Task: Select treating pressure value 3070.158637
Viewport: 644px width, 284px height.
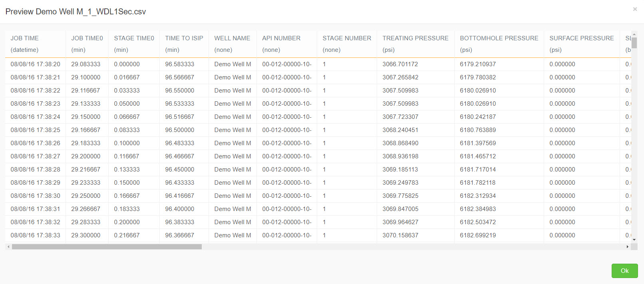Action: pyautogui.click(x=400, y=235)
